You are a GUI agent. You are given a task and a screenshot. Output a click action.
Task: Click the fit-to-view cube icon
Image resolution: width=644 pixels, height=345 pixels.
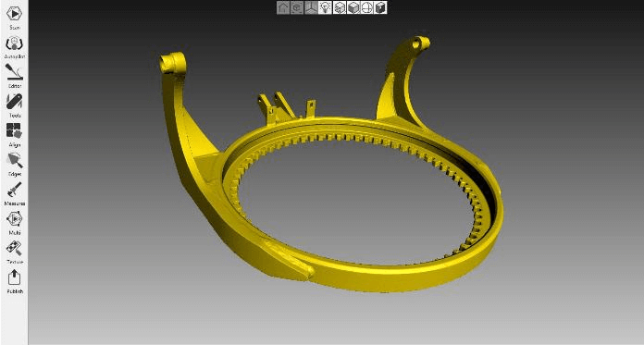click(297, 7)
